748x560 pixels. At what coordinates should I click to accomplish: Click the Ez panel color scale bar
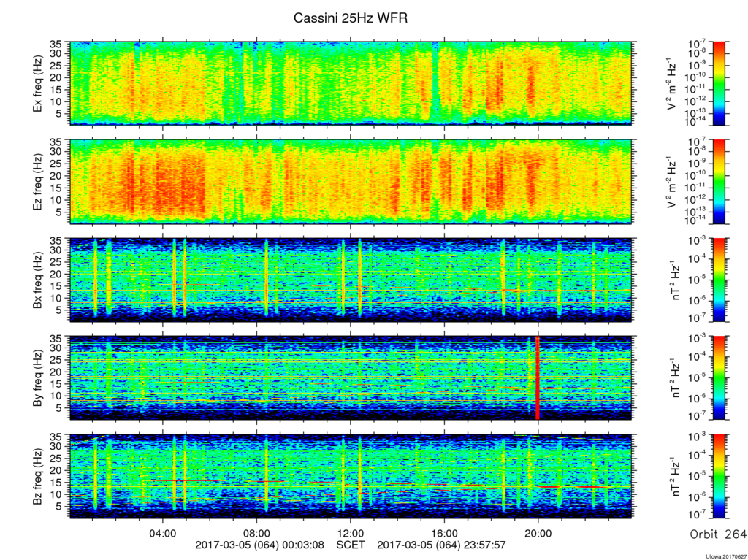(719, 182)
